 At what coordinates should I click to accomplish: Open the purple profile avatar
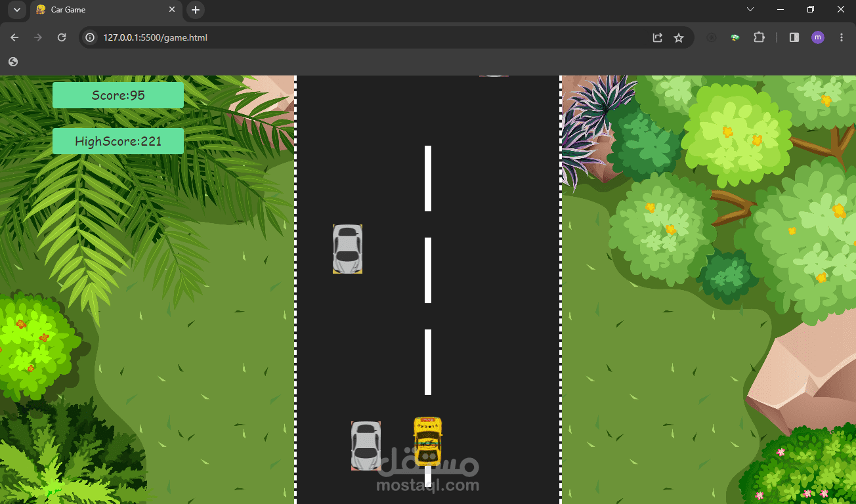[x=817, y=37]
